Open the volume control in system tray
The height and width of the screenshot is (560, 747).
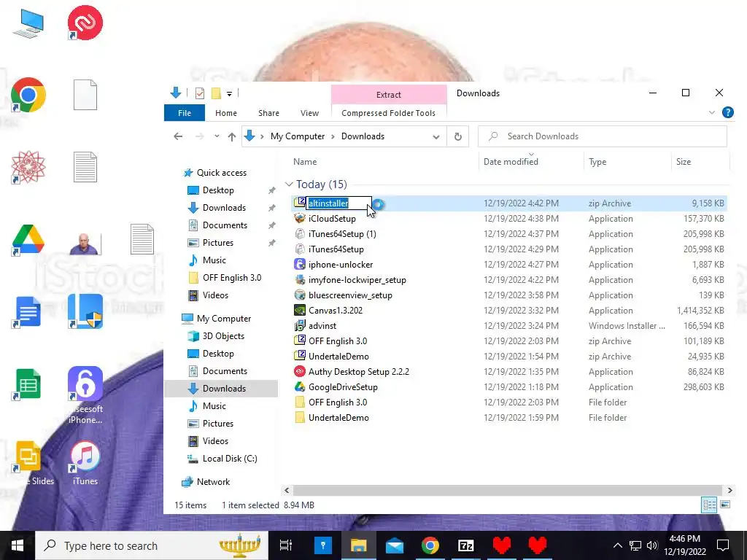(x=652, y=545)
